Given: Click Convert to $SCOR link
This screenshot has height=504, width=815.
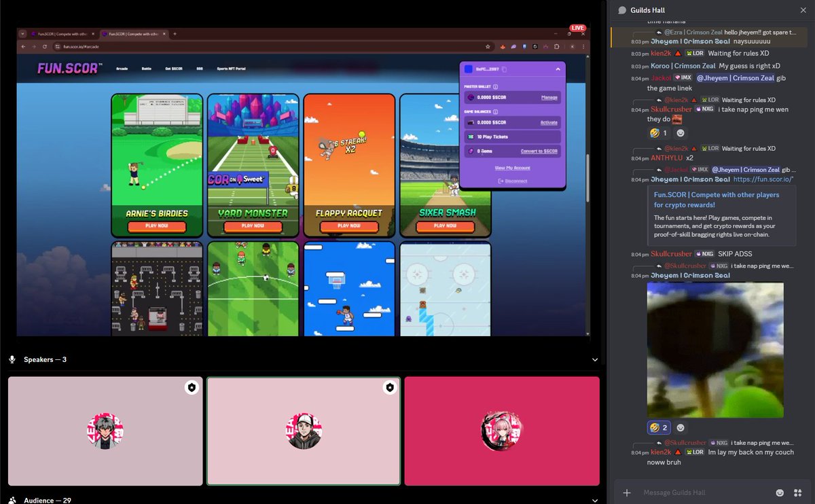Looking at the screenshot, I should (x=539, y=151).
